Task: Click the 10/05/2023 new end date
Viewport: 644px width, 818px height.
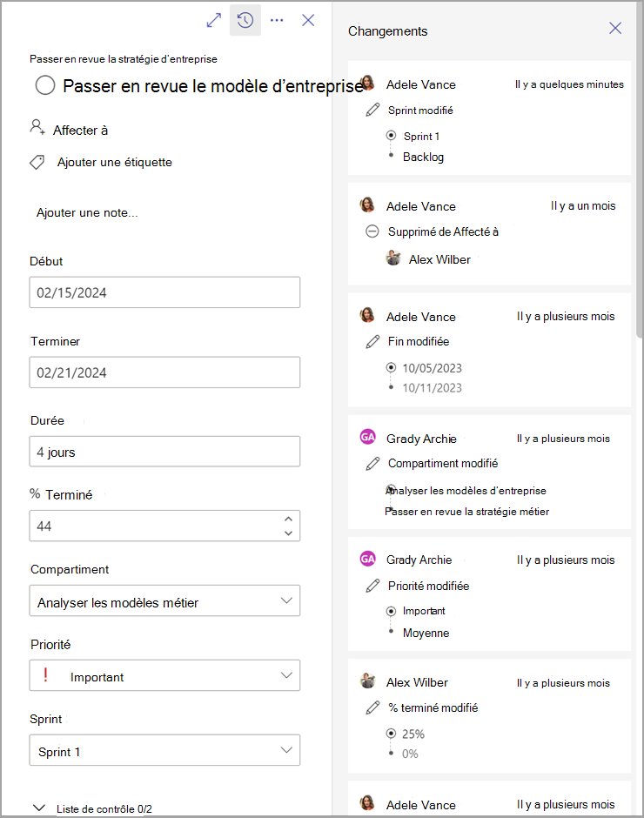Action: pos(433,368)
